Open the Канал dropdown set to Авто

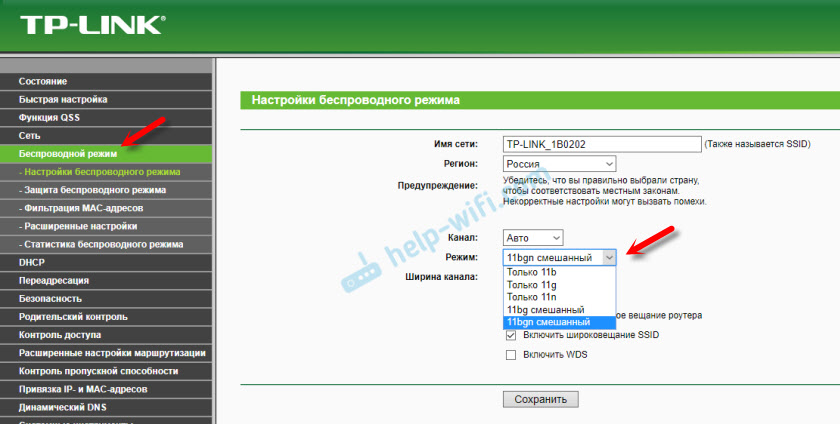point(534,238)
